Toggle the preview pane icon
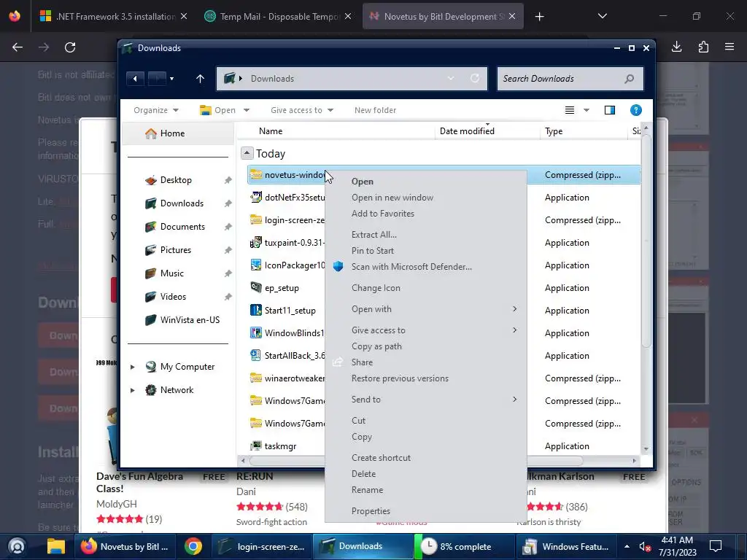 [x=610, y=110]
